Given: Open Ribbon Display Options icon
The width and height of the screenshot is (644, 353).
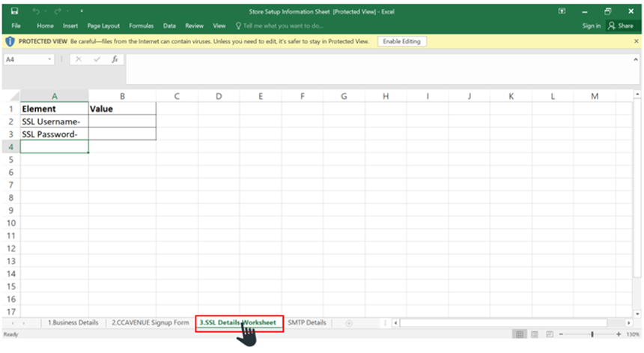Looking at the screenshot, I should [x=562, y=12].
